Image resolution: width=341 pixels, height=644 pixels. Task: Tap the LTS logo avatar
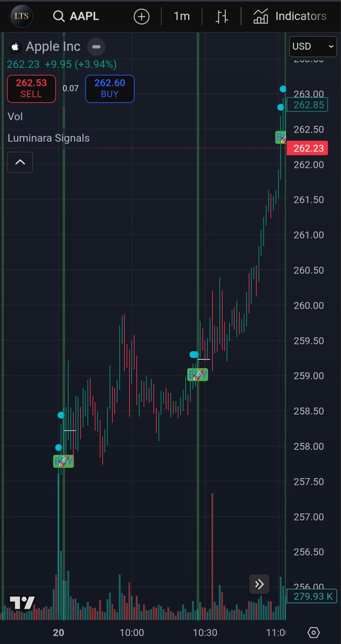[x=22, y=17]
